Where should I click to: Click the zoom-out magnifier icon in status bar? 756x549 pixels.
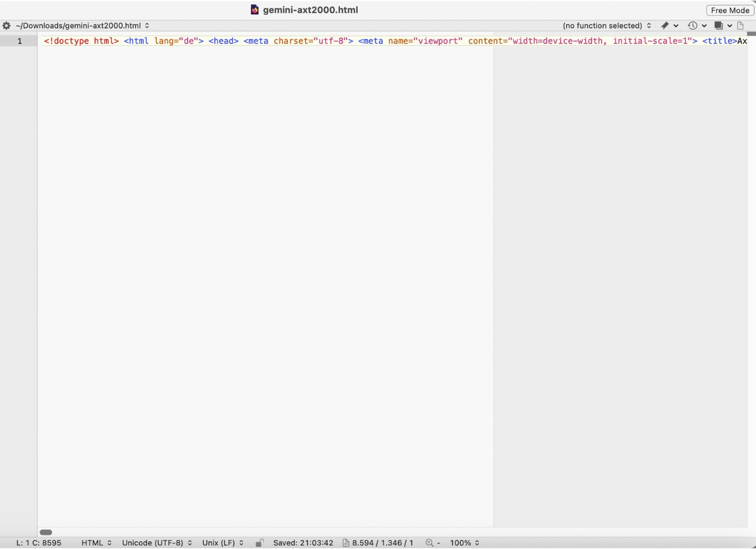tap(430, 543)
